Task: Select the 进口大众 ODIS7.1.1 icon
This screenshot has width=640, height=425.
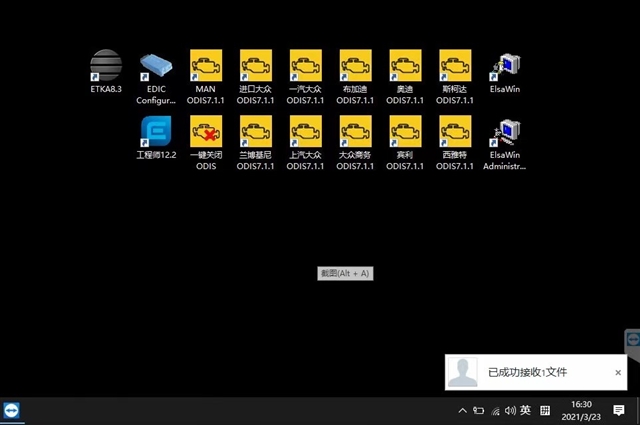Action: coord(256,78)
